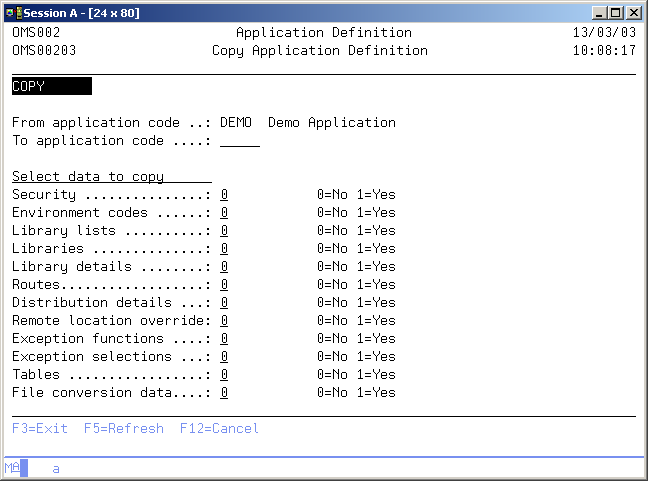Image resolution: width=648 pixels, height=481 pixels.
Task: Click F12=Cancel at the bottom
Action: click(219, 429)
